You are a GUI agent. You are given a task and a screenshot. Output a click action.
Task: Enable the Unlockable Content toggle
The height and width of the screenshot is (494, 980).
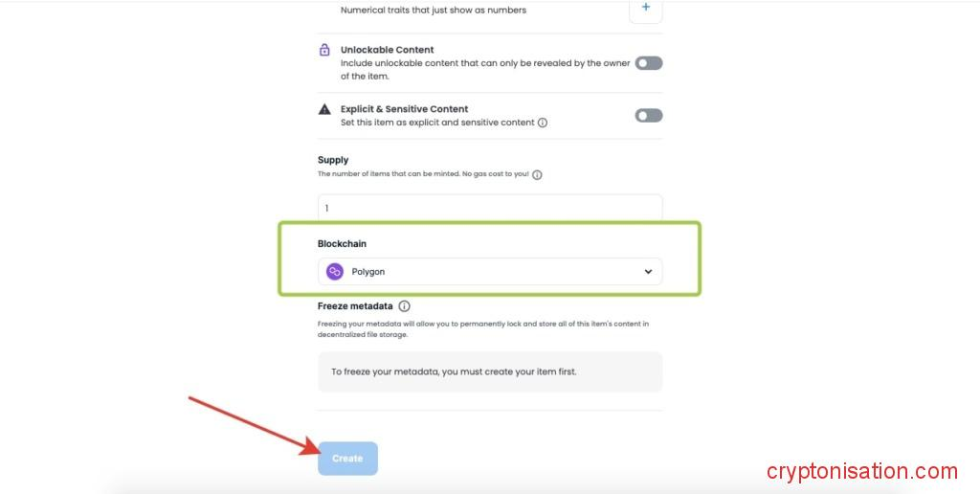point(649,63)
